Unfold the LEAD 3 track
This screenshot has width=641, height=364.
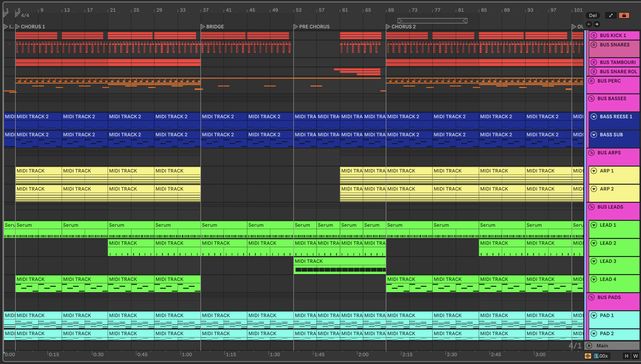pos(594,261)
